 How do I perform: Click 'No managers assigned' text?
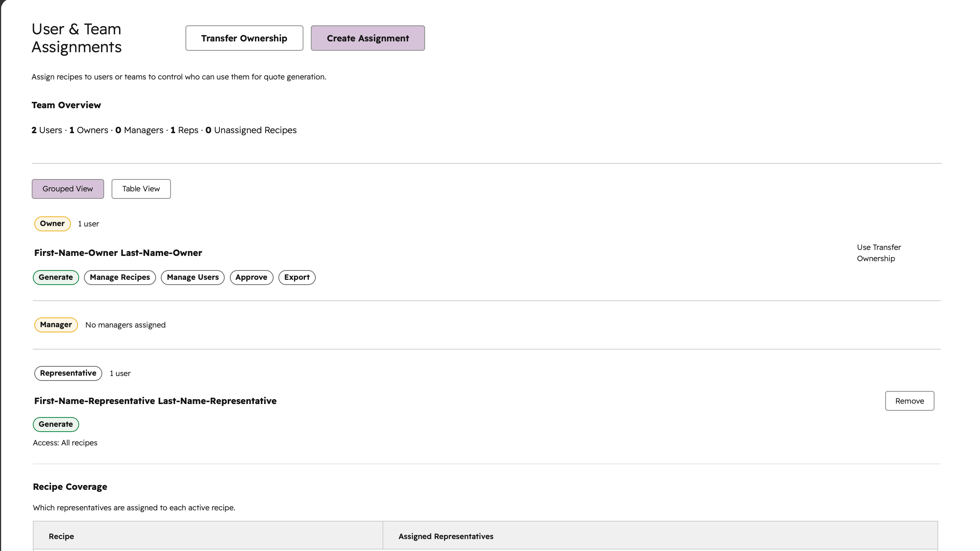pos(125,325)
